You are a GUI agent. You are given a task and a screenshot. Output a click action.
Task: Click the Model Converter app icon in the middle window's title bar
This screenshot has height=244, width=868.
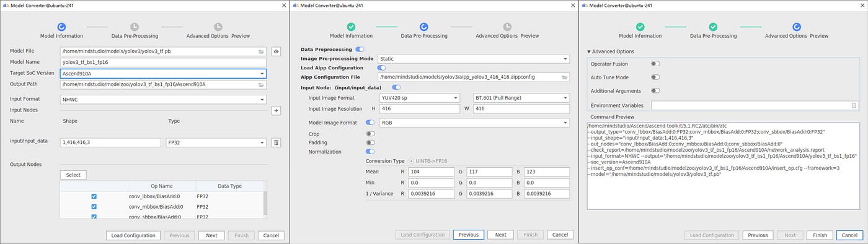[x=294, y=5]
